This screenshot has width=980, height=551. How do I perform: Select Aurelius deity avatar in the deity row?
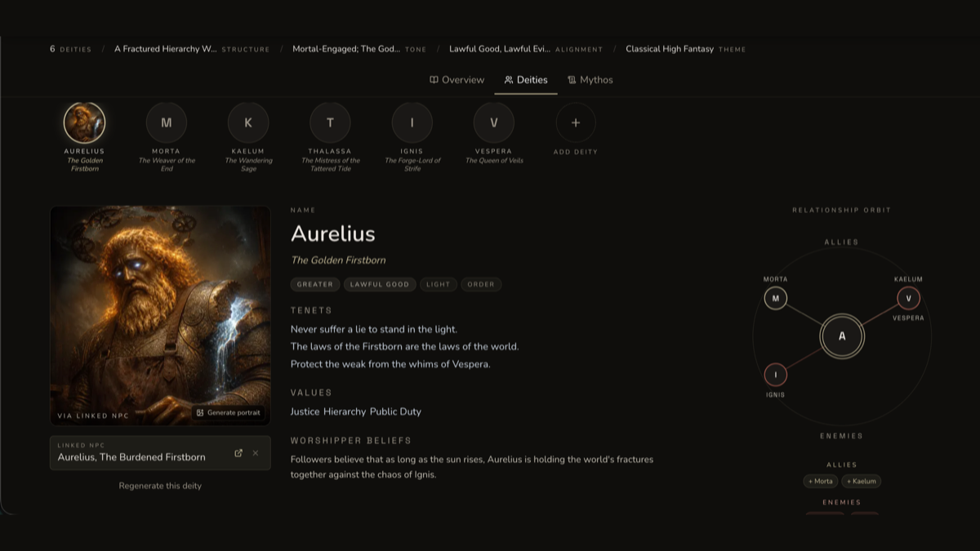(84, 123)
